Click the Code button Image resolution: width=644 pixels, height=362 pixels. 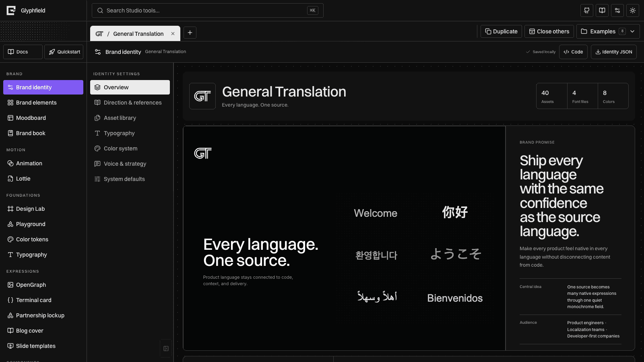(x=573, y=52)
